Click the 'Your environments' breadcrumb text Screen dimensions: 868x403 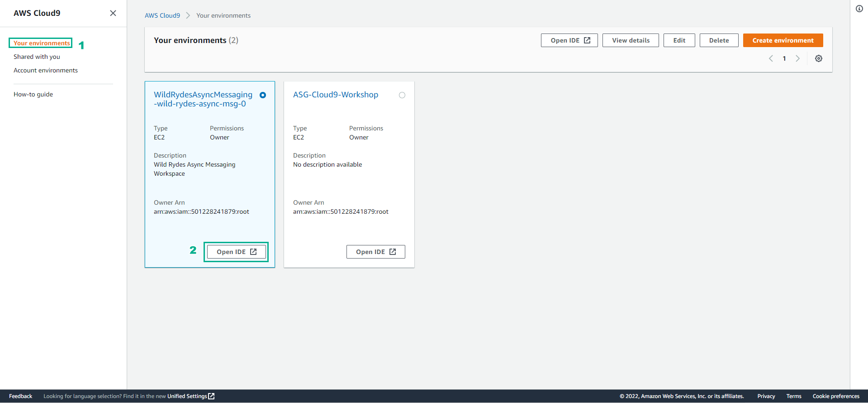coord(223,15)
